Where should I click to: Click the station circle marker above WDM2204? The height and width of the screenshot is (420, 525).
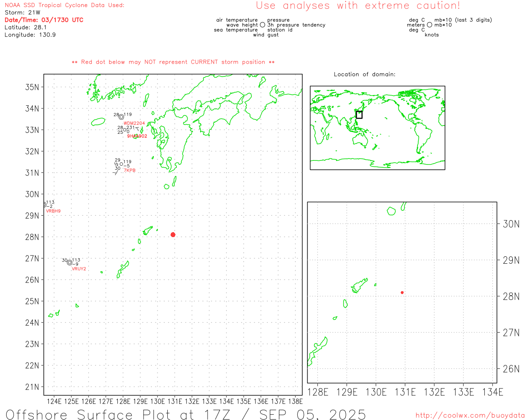pos(121,117)
